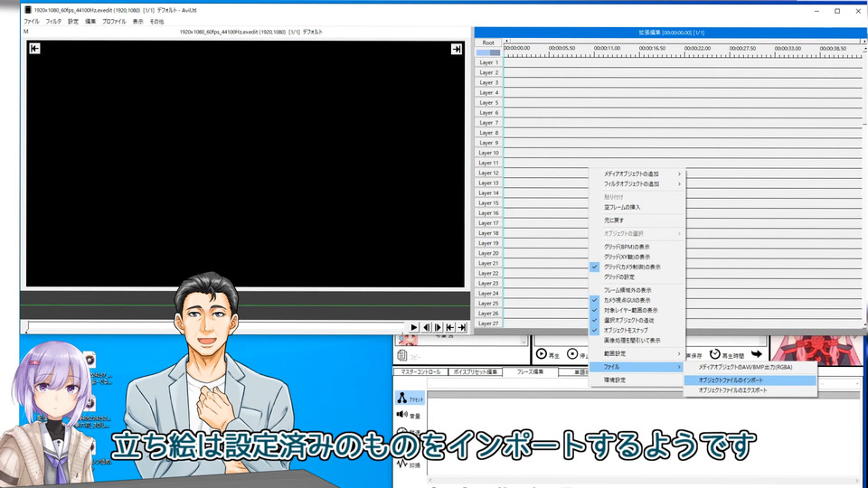This screenshot has height=488, width=868.
Task: Open the 設定 menu in menu bar
Action: coord(73,22)
